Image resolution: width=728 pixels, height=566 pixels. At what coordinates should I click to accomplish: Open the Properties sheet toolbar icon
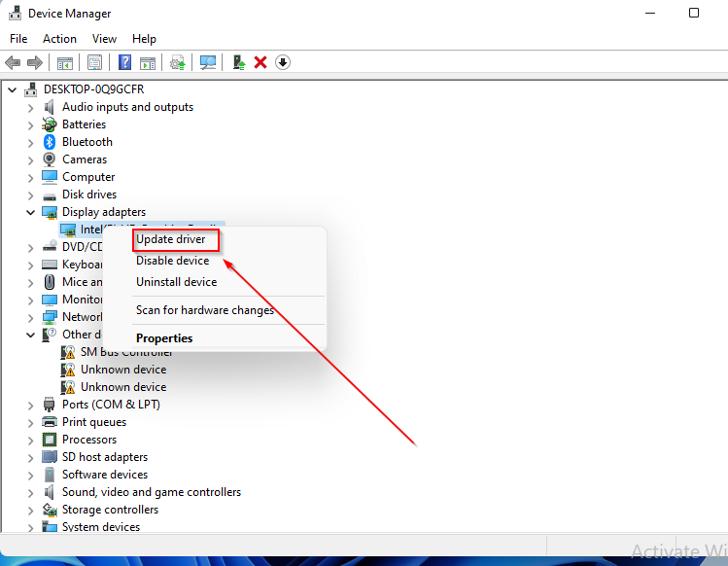tap(94, 63)
